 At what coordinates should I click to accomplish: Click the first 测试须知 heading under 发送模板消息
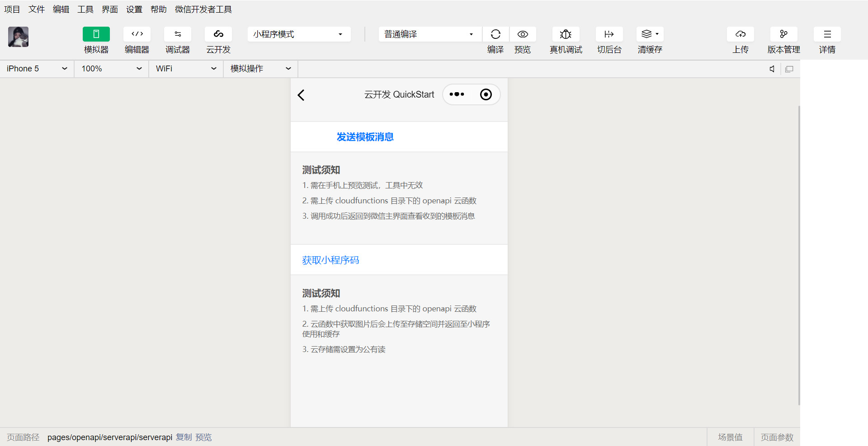[x=321, y=170]
